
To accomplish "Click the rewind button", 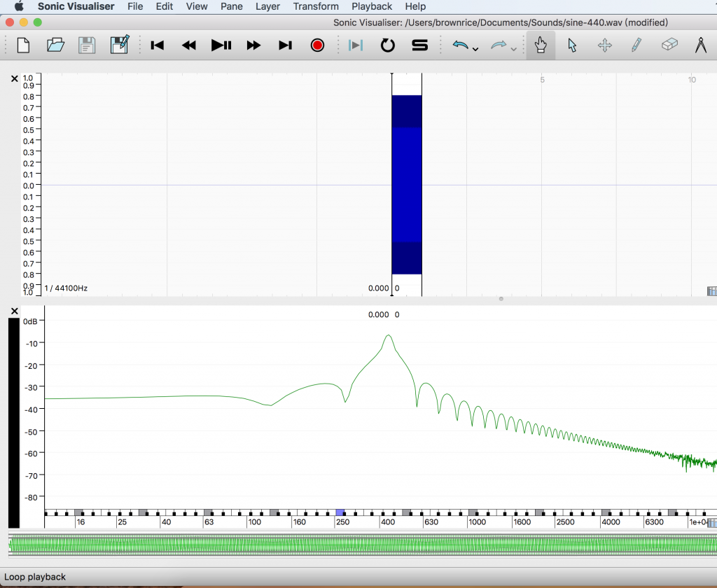I will point(189,45).
